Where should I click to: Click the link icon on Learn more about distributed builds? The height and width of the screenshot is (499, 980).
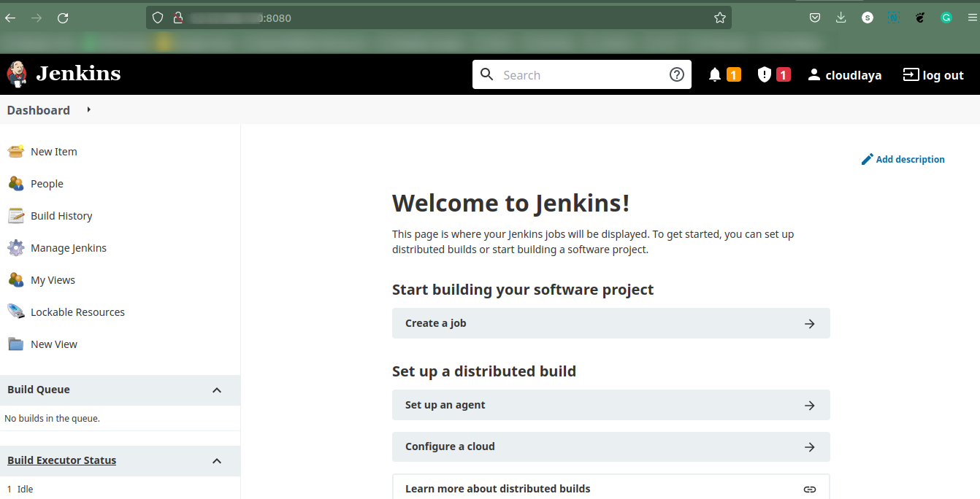(x=809, y=489)
